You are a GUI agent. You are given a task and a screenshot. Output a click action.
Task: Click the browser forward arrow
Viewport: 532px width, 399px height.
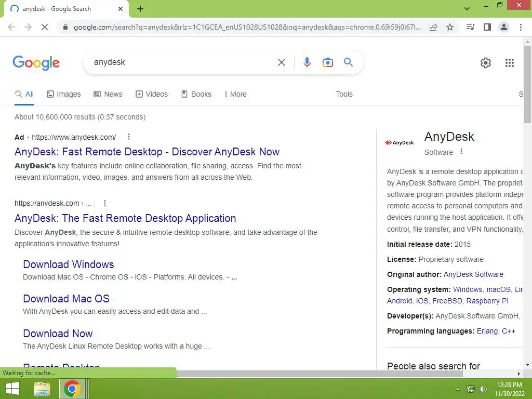tap(28, 27)
